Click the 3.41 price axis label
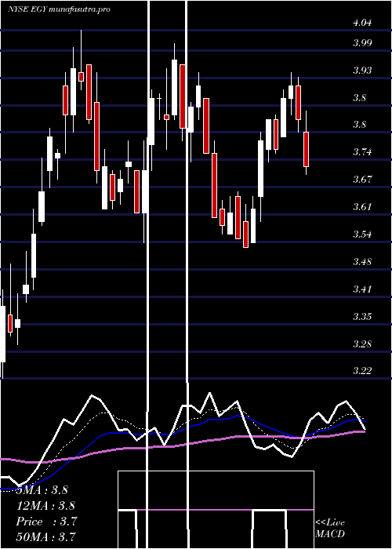 point(362,289)
